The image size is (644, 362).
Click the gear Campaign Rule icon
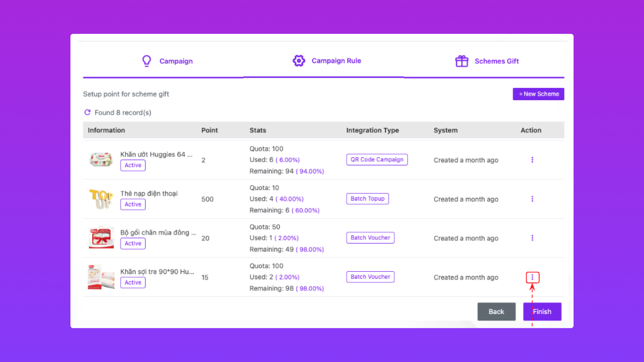click(299, 61)
